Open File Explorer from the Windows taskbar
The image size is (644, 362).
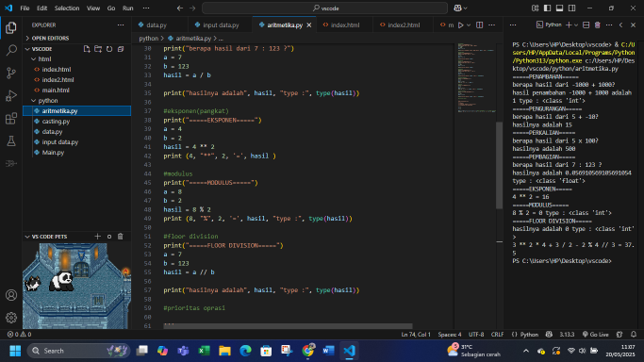click(x=224, y=351)
